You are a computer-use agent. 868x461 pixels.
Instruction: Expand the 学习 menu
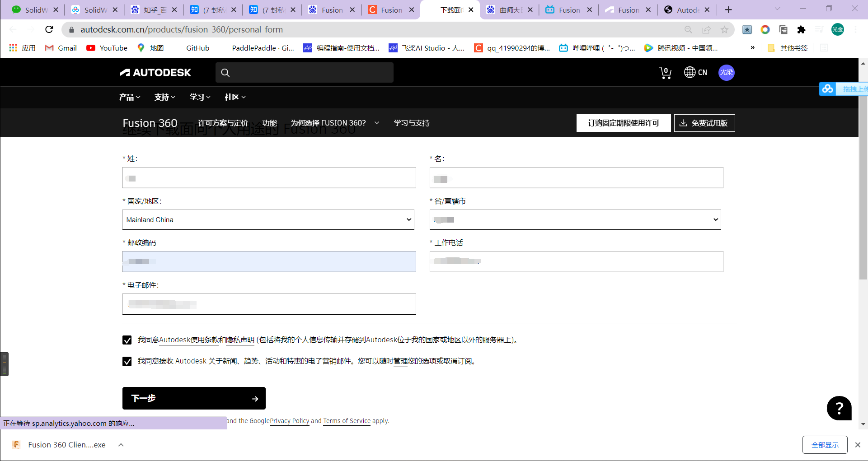pos(200,97)
